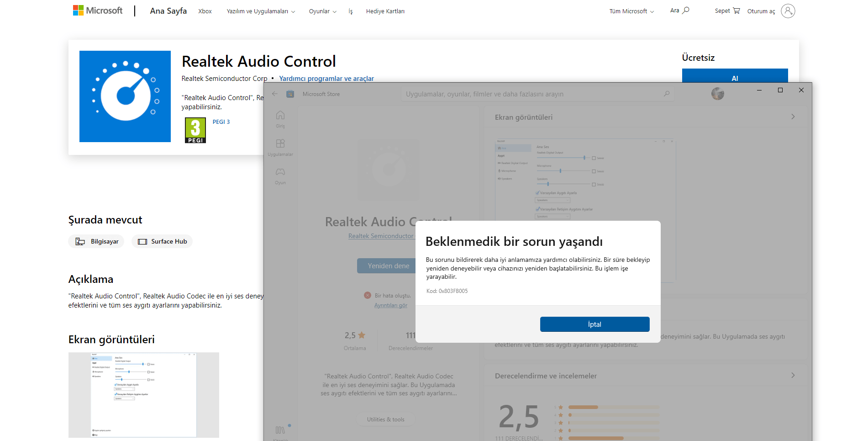Screen dimensions: 868x441
Task: Open the Realtek Semiconductor publisher link in Store
Action: click(x=381, y=236)
